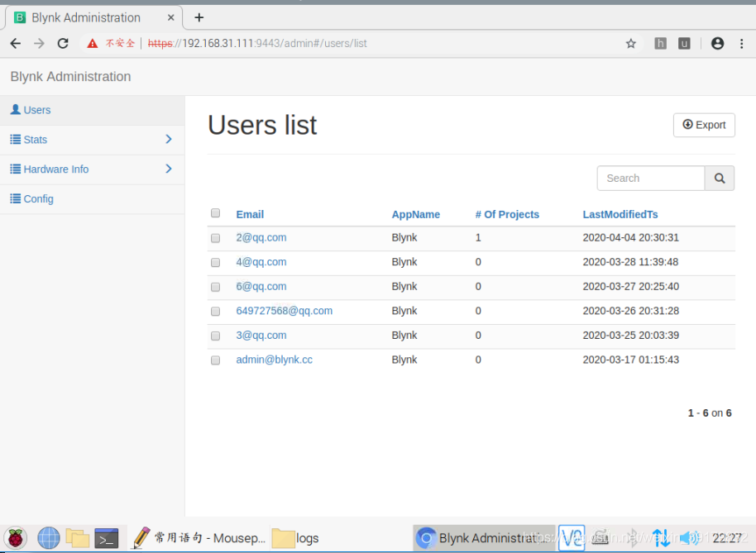This screenshot has height=553, width=756.
Task: Sort by the AppName column header
Action: [415, 214]
